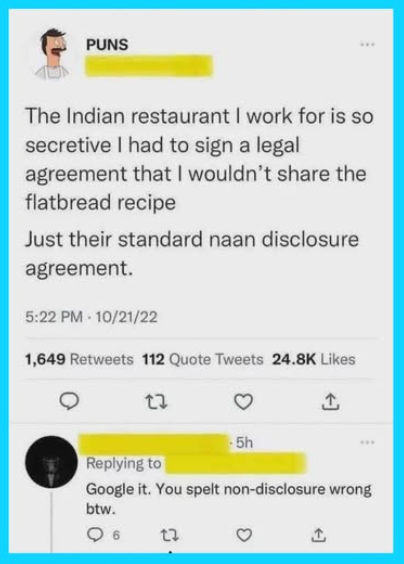
Task: View the 24.8K Likes list
Action: click(x=314, y=359)
